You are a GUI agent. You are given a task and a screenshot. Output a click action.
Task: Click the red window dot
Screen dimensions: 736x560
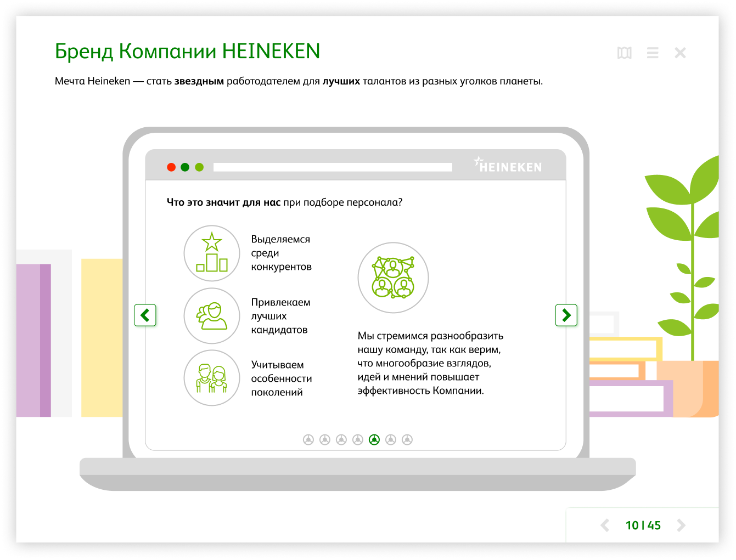[171, 167]
